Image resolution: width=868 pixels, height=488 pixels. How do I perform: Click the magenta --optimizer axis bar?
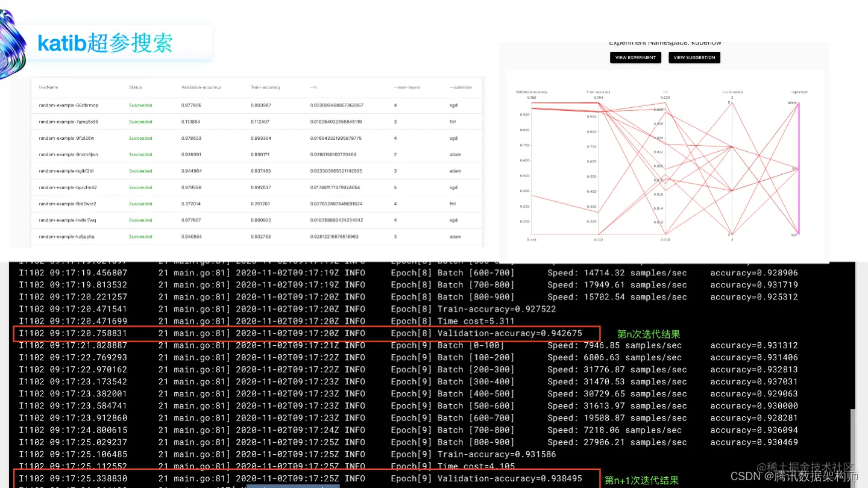(799, 167)
